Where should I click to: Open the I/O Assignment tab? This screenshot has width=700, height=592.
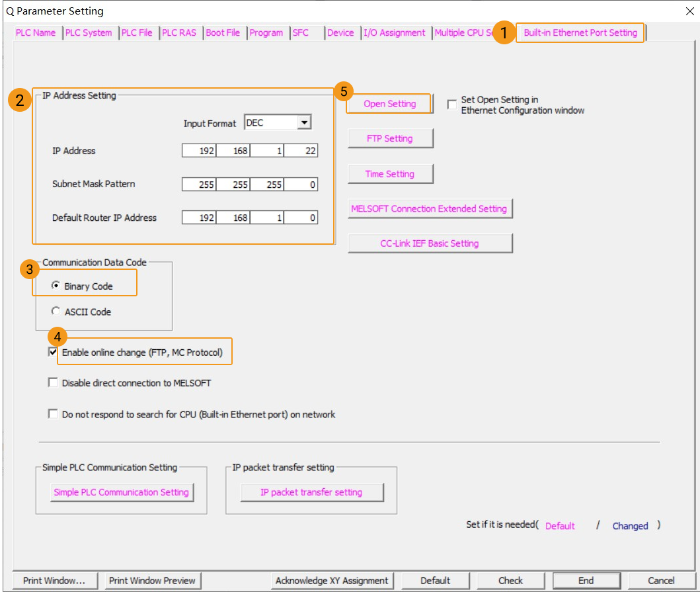coord(395,32)
